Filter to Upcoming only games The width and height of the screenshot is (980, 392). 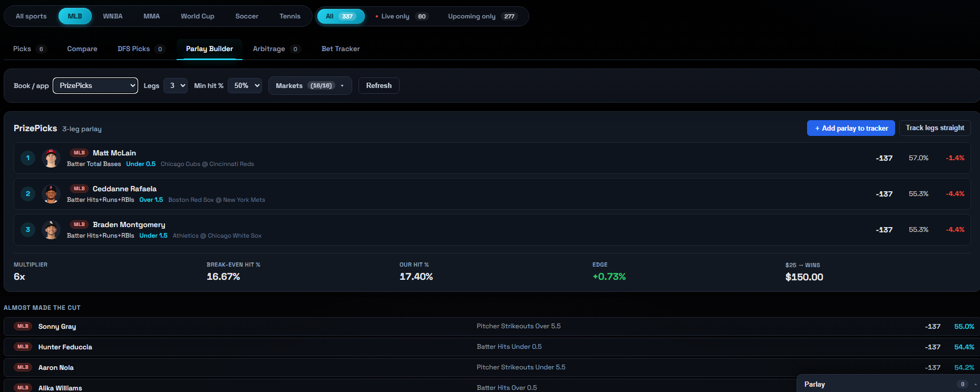pos(482,16)
